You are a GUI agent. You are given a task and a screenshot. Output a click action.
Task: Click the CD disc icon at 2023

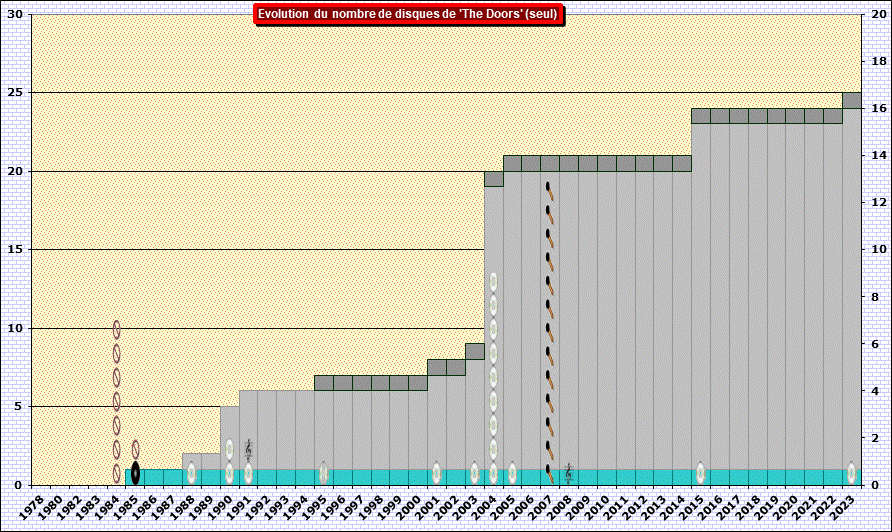tap(851, 473)
